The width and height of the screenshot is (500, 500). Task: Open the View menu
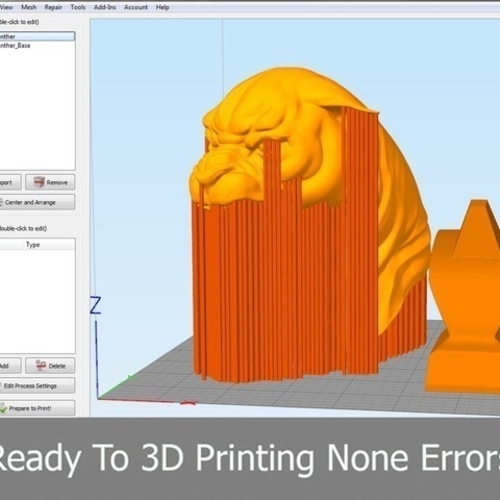[6, 7]
